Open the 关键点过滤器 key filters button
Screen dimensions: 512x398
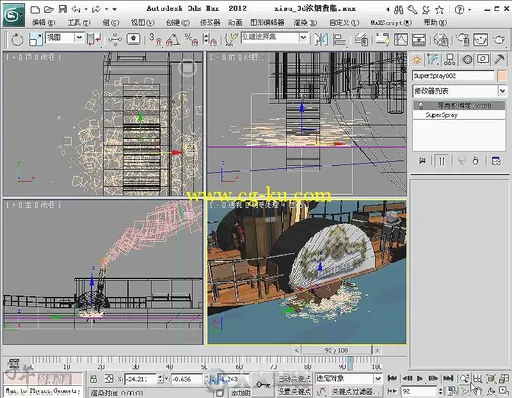click(356, 391)
